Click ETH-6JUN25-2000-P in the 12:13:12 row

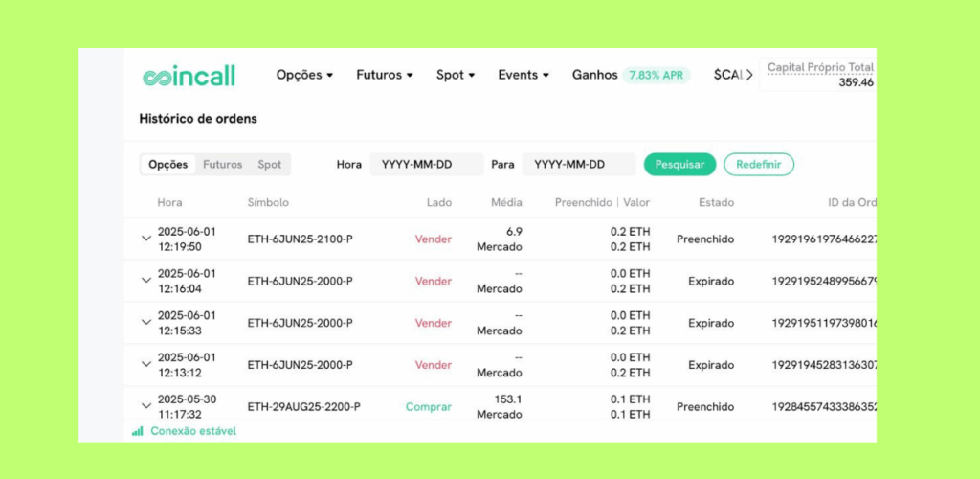click(x=300, y=365)
